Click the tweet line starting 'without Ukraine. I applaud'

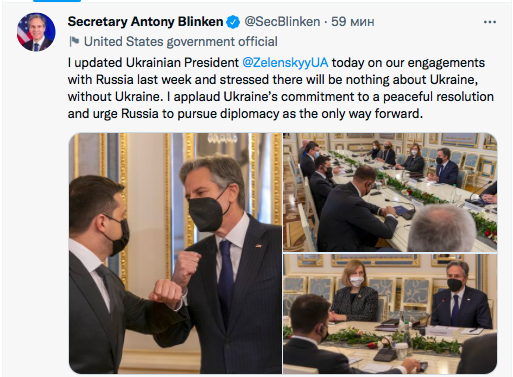(x=281, y=97)
